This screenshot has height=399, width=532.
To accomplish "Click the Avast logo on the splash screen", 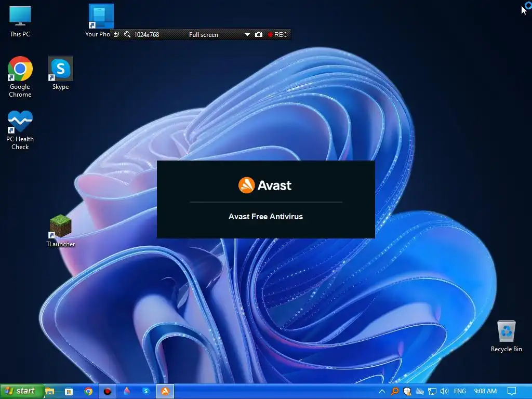I will (265, 185).
